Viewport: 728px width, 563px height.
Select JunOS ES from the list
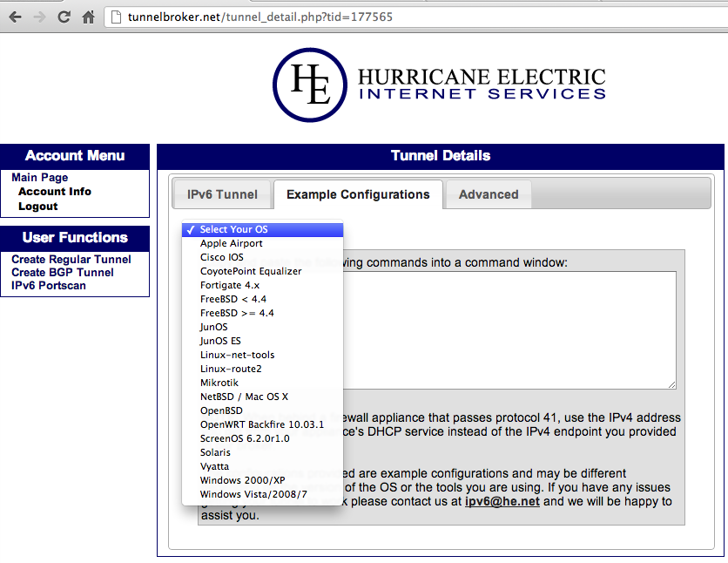point(262,341)
